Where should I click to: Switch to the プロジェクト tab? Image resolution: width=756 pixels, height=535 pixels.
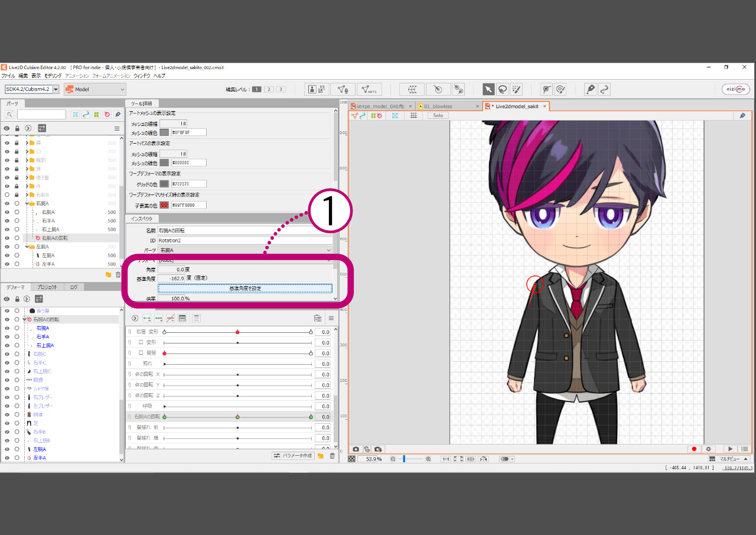(47, 287)
